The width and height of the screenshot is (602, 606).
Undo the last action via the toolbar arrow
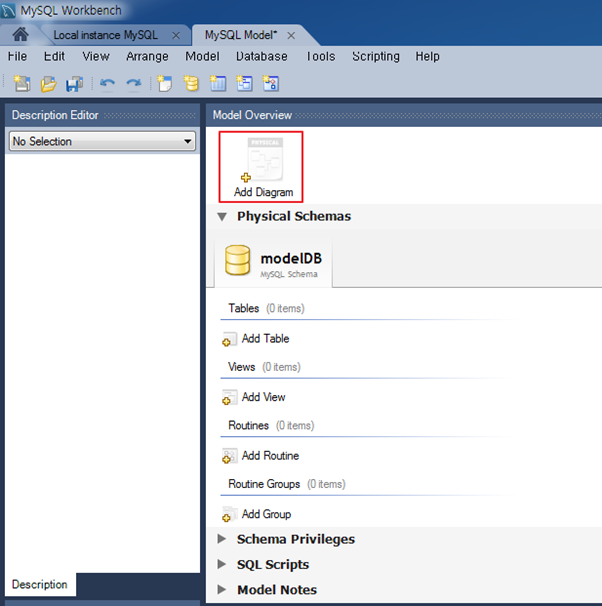point(107,83)
